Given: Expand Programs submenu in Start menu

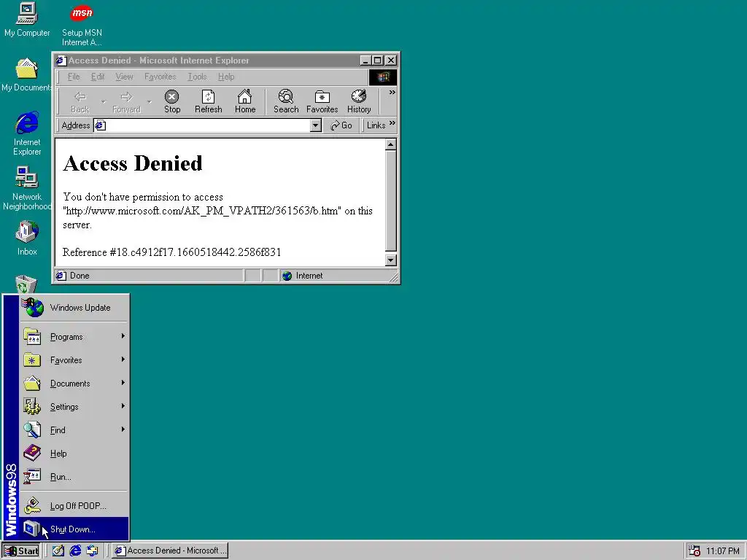Looking at the screenshot, I should [74, 337].
